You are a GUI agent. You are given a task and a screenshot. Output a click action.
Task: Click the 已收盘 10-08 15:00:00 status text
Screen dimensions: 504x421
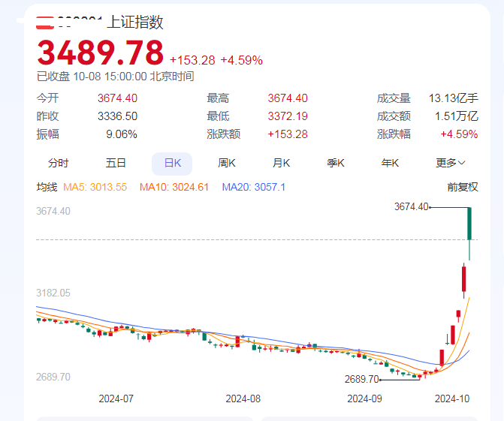click(115, 77)
